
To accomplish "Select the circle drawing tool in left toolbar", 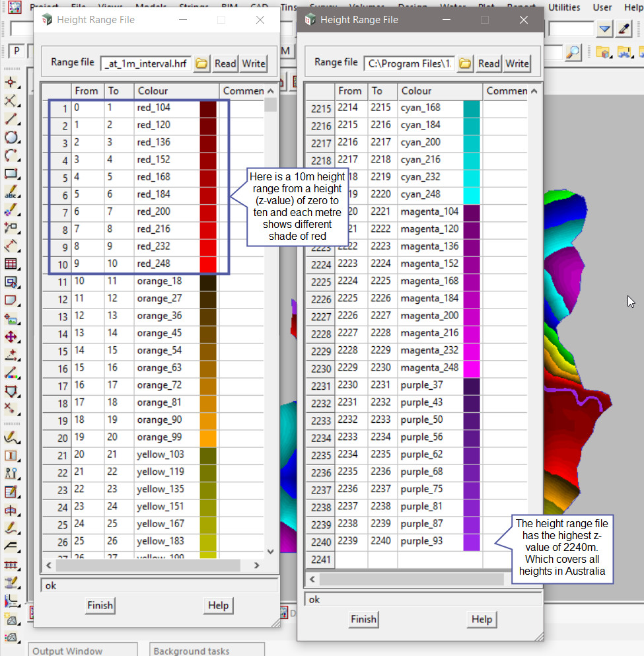I will click(x=11, y=137).
